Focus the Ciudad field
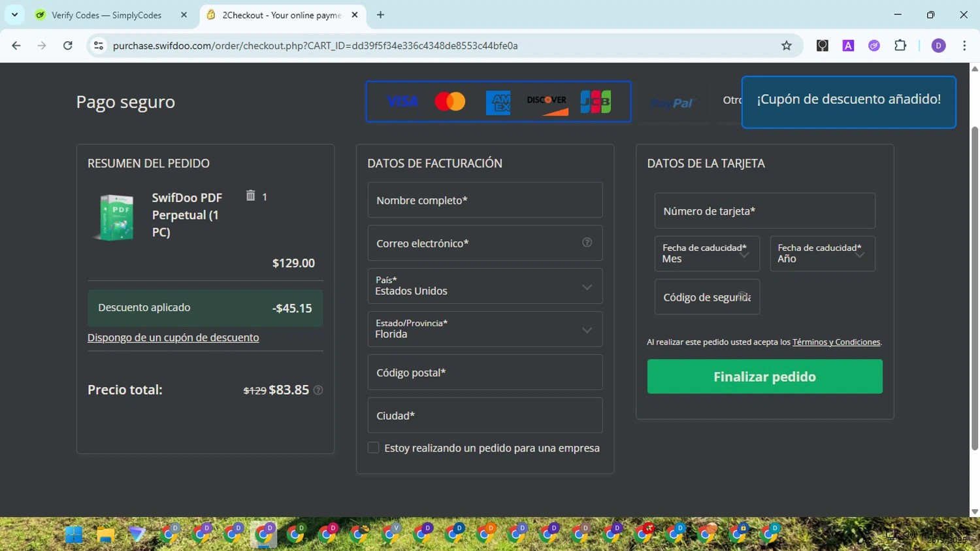 [485, 416]
